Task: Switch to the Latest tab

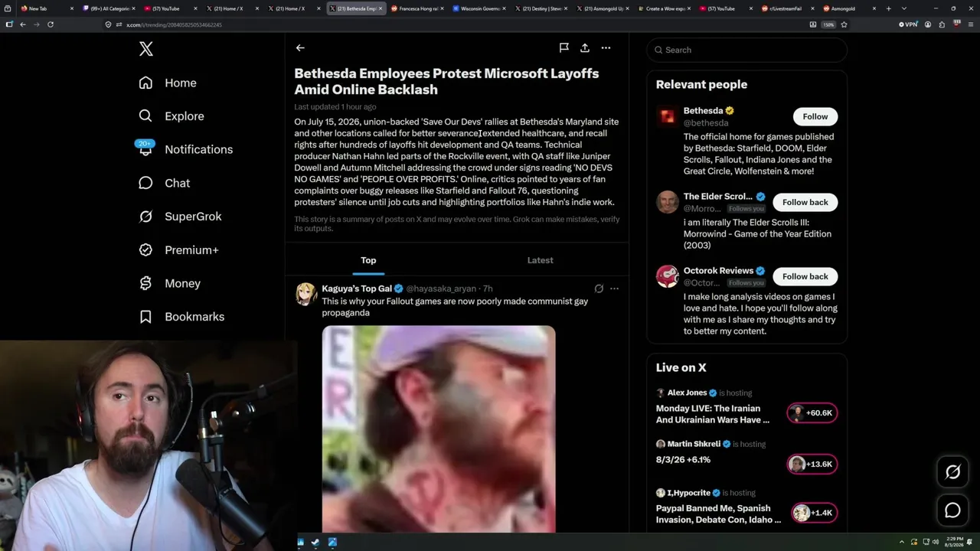Action: click(540, 260)
